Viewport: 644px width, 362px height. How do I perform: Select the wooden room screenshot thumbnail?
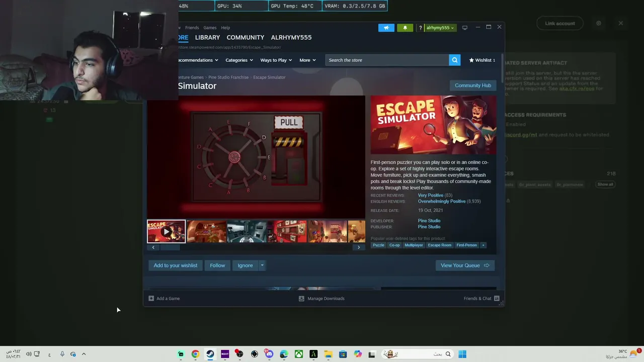(x=206, y=231)
